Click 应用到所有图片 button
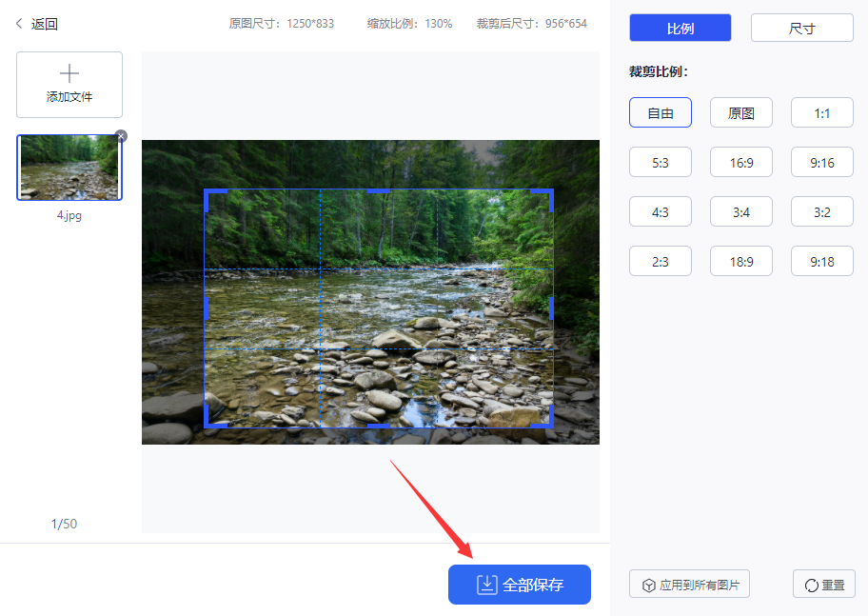This screenshot has height=616, width=868. click(x=689, y=585)
